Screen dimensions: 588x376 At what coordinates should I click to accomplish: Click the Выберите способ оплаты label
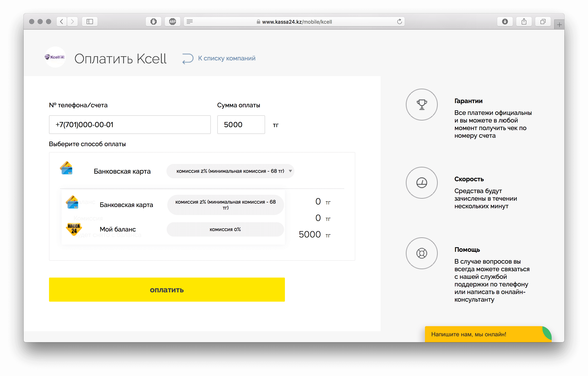click(87, 144)
